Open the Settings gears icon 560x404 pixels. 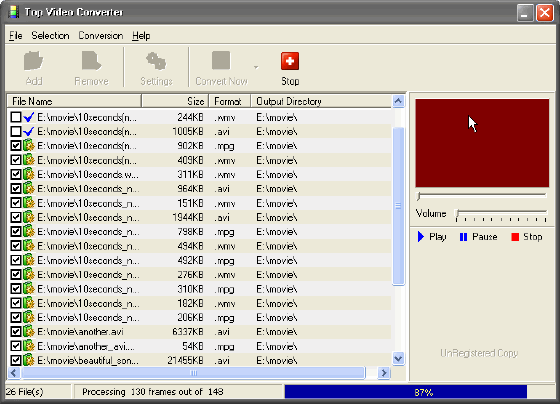pyautogui.click(x=156, y=61)
